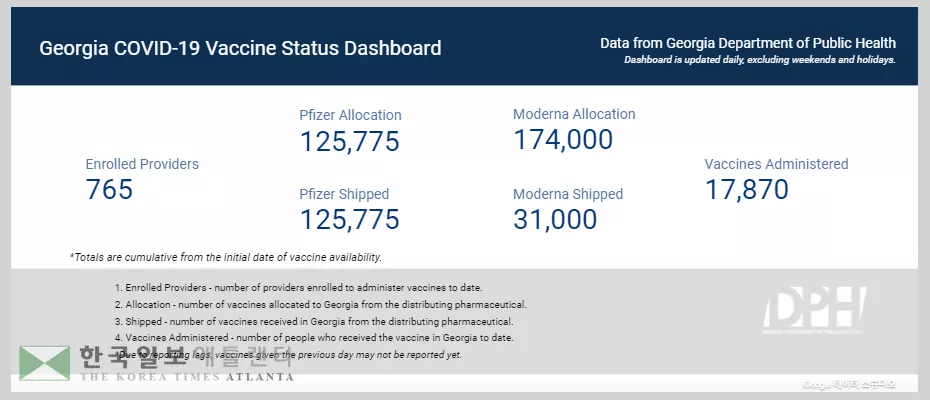930x400 pixels.
Task: Click the DPH logo
Action: (x=813, y=311)
